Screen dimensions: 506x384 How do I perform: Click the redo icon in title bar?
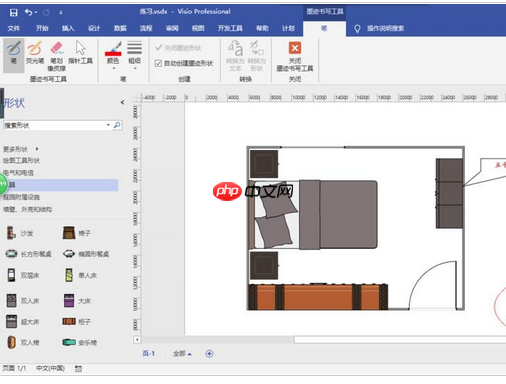(x=46, y=13)
